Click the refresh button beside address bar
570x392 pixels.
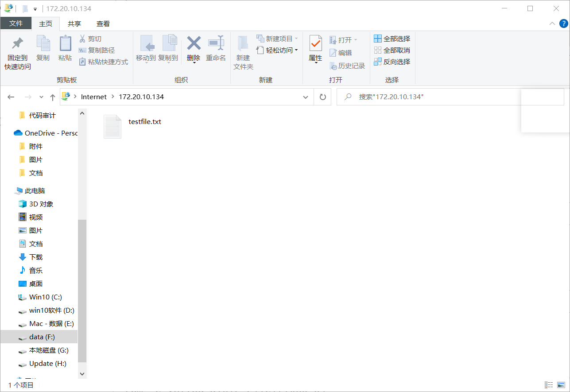click(x=322, y=97)
